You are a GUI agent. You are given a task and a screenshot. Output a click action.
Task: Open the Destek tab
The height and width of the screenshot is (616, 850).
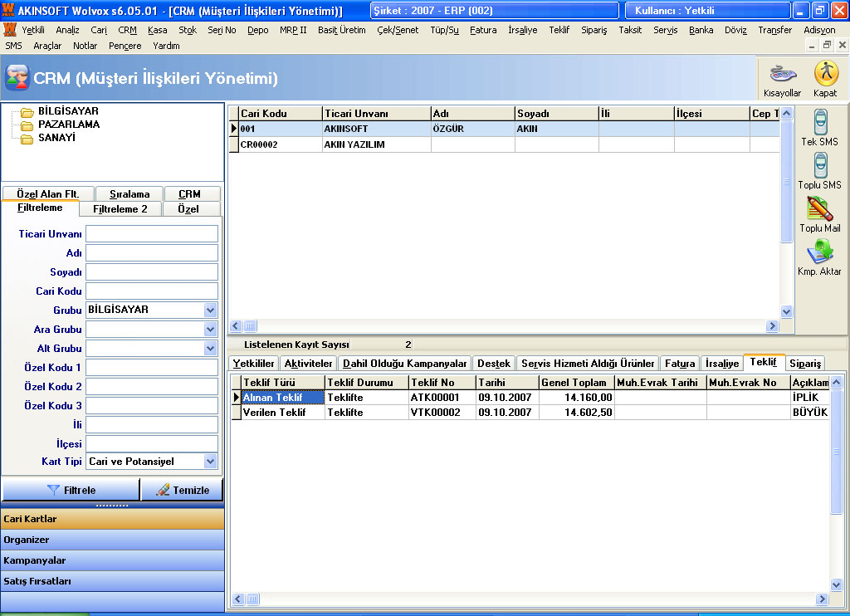tap(494, 364)
